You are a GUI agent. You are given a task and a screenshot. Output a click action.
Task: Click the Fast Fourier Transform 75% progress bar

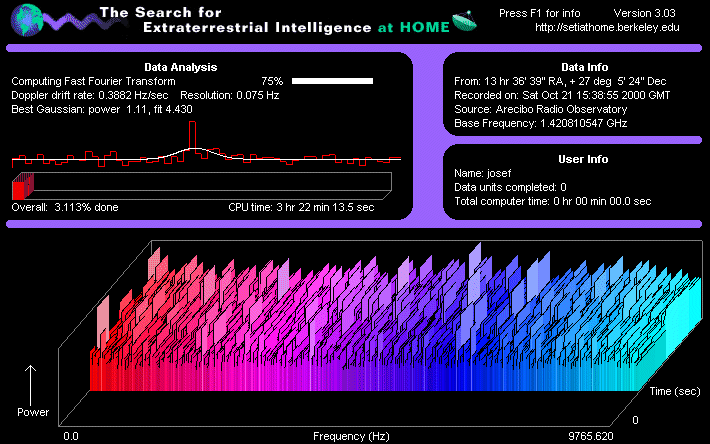click(x=332, y=80)
